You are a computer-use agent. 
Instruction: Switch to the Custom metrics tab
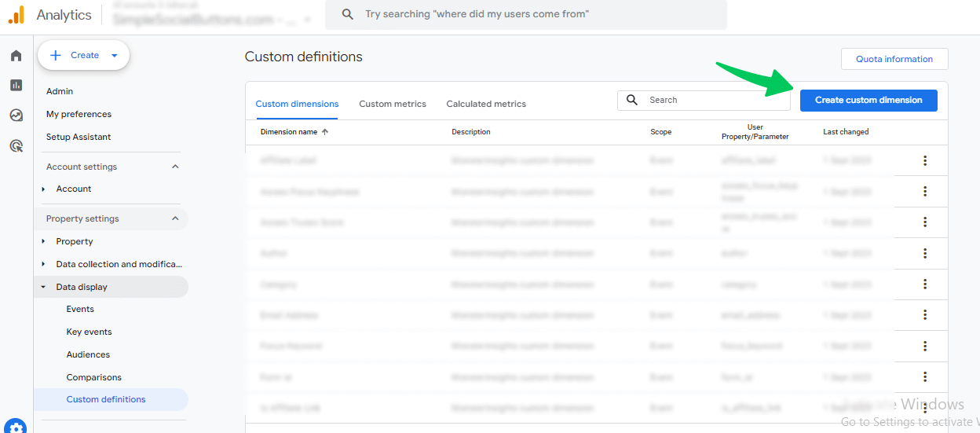(393, 104)
